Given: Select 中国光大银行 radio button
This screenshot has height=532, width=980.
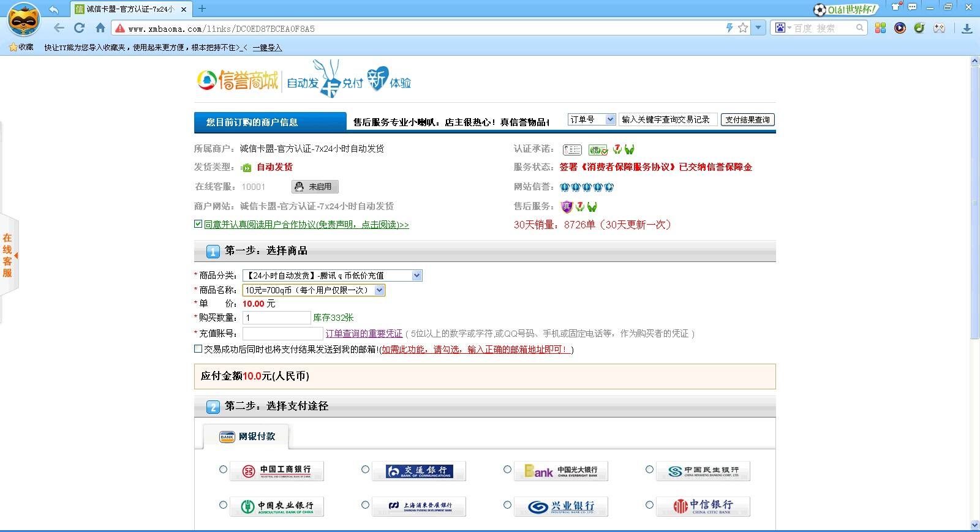Looking at the screenshot, I should [x=507, y=470].
